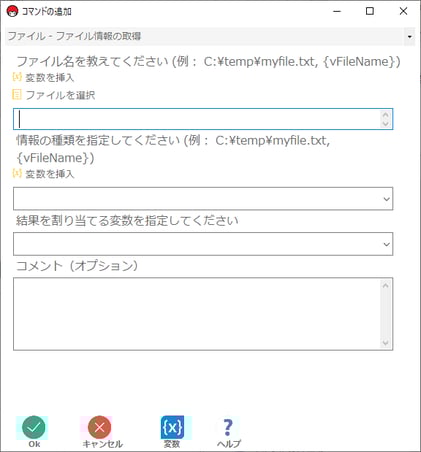The width and height of the screenshot is (421, 452).
Task: Open the 変数 {x} variables icon
Action: [x=172, y=427]
